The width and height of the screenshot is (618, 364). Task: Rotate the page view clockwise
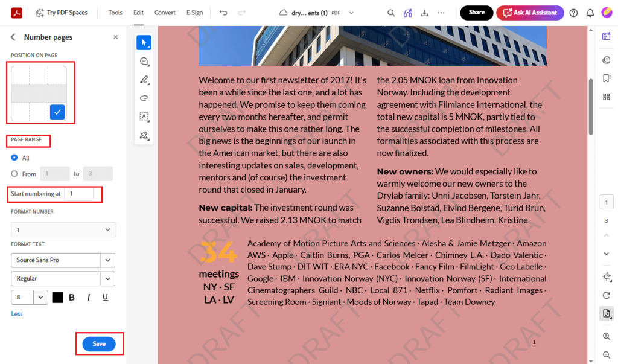[x=606, y=295]
